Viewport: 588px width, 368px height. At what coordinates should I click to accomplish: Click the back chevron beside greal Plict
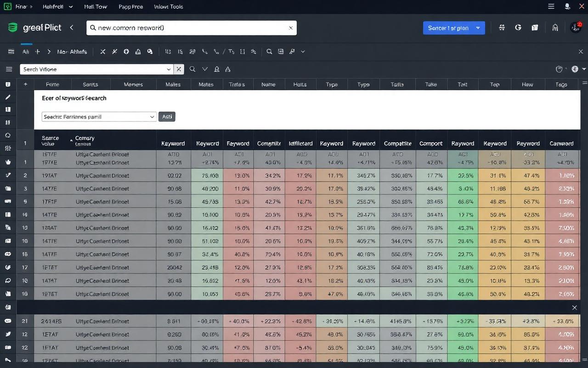[x=72, y=28]
